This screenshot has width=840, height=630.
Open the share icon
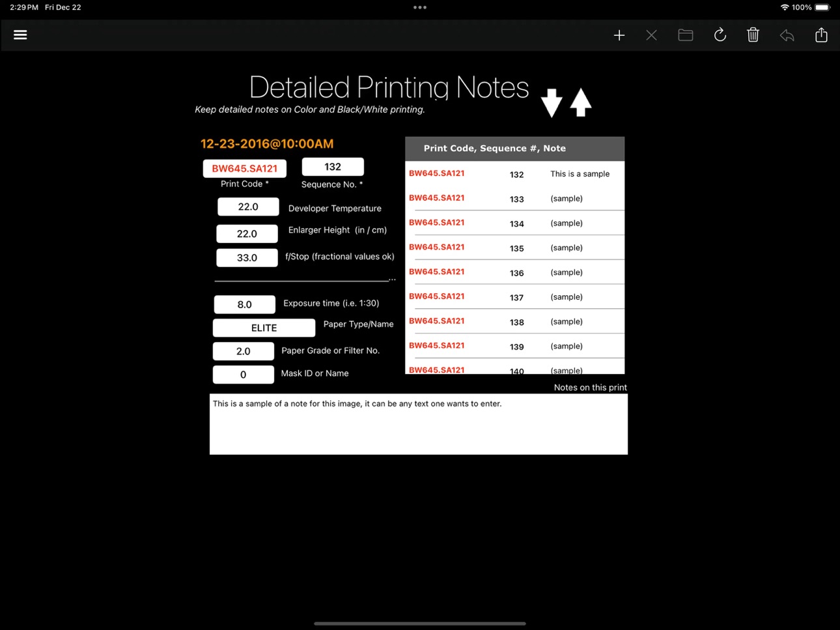click(x=821, y=35)
